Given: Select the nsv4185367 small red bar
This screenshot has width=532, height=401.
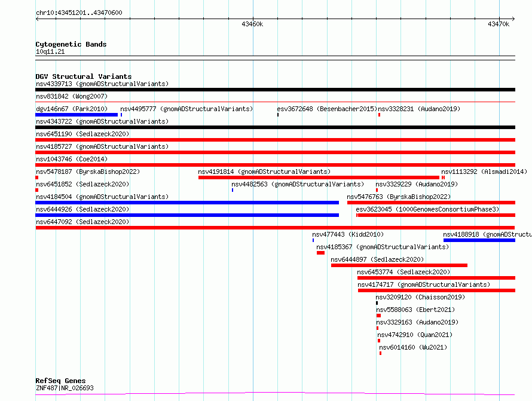Looking at the screenshot, I should [x=320, y=253].
